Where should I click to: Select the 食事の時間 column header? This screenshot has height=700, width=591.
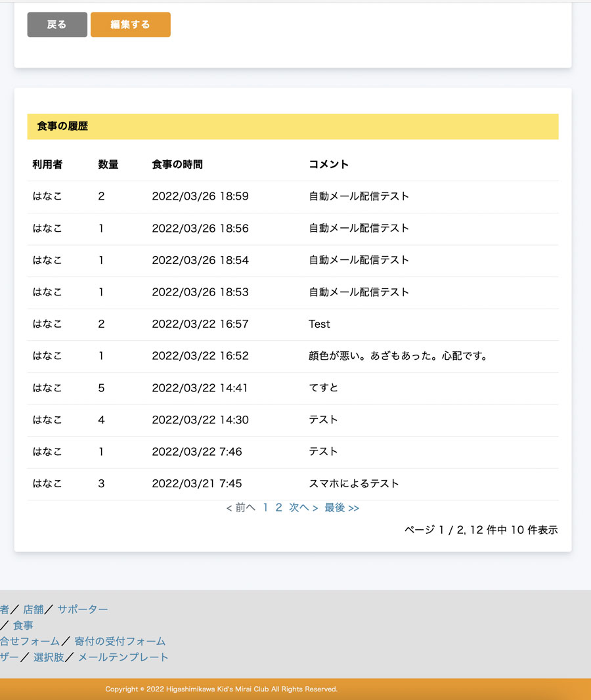(x=177, y=165)
